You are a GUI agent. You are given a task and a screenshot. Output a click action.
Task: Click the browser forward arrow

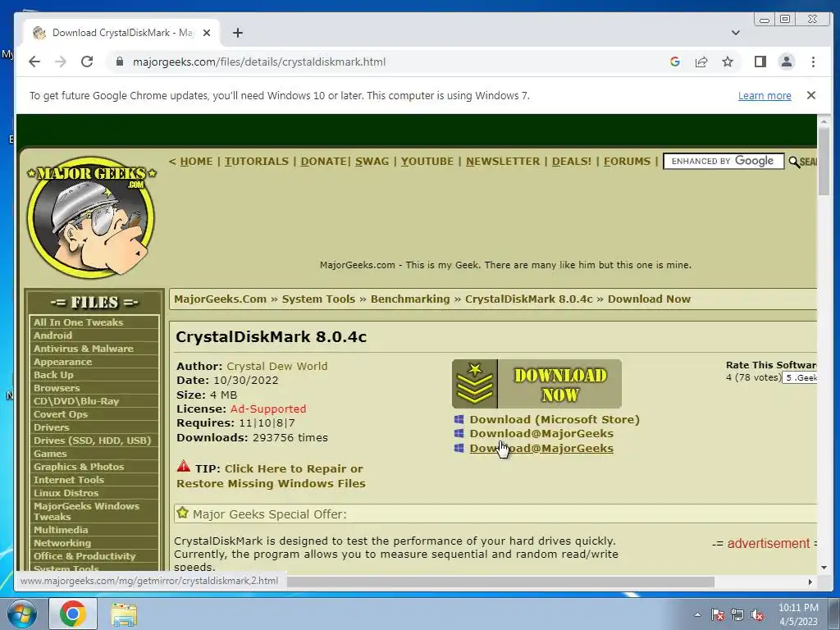pos(61,62)
